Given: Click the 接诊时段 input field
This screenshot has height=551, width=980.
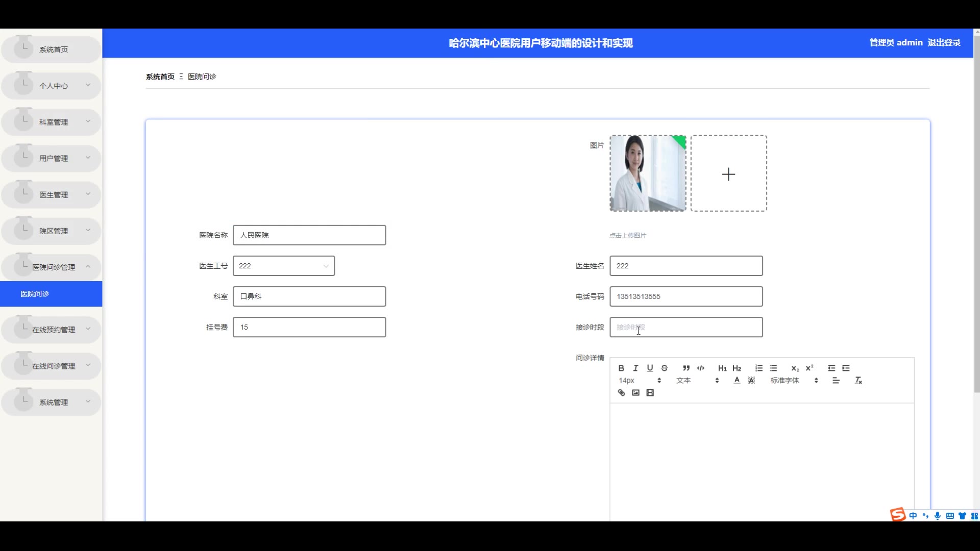Looking at the screenshot, I should (x=685, y=327).
